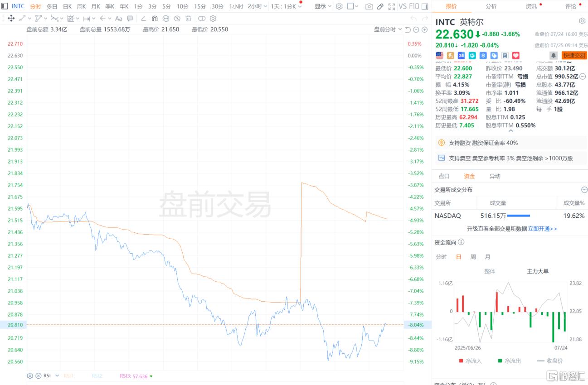The width and height of the screenshot is (588, 385).
Task: Click the pencil draw icon in top bar
Action: [380, 6]
